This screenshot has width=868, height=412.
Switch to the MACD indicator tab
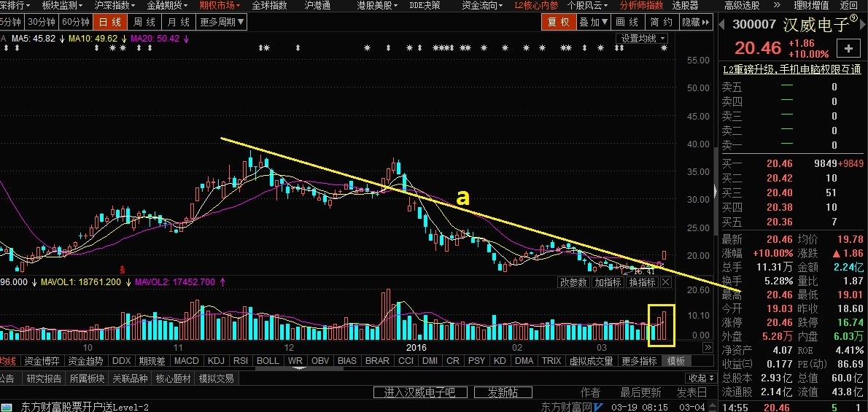click(x=186, y=361)
